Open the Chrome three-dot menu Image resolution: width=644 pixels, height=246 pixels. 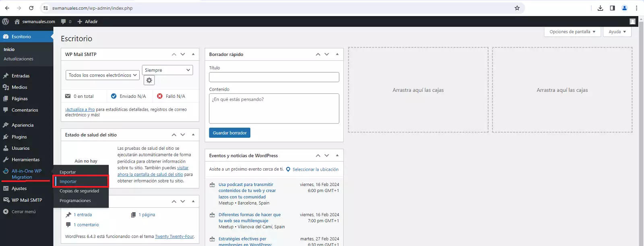click(636, 8)
